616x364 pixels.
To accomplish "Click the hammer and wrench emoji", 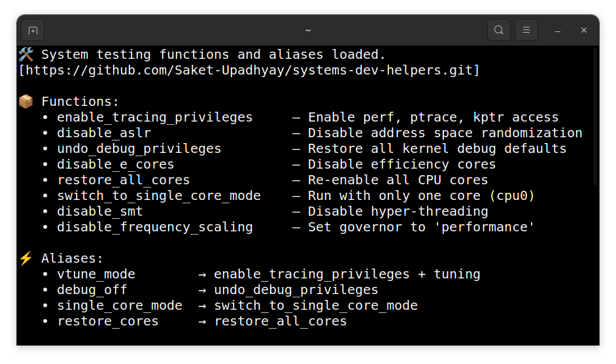I will click(x=26, y=54).
